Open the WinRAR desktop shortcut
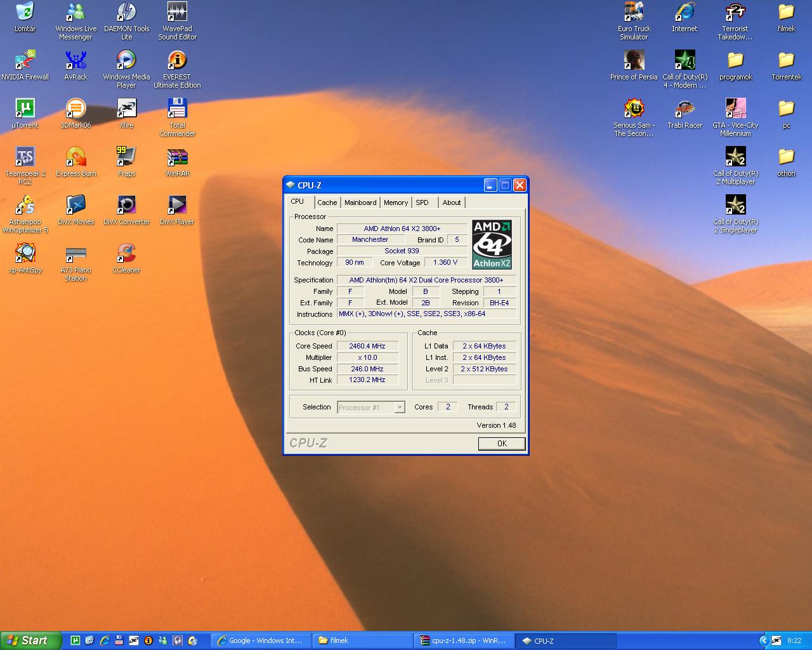812x650 pixels. pyautogui.click(x=177, y=162)
